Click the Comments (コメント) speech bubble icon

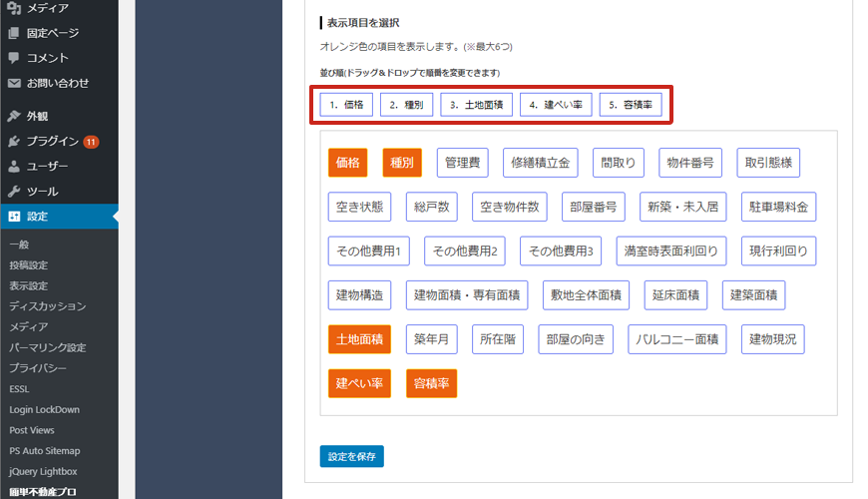click(14, 58)
